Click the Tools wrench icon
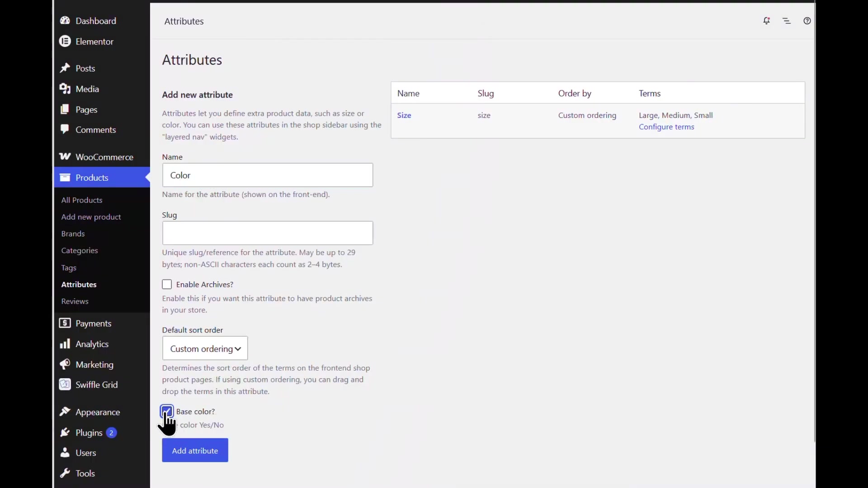The image size is (868, 488). (x=65, y=474)
